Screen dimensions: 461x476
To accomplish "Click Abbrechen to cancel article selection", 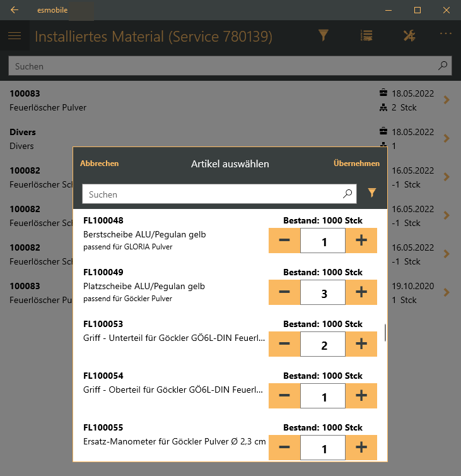I will [99, 164].
